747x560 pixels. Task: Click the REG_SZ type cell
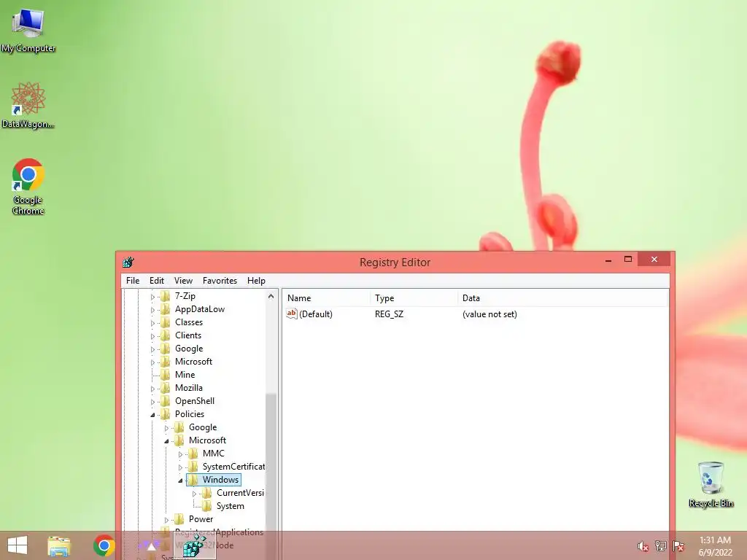pos(389,314)
